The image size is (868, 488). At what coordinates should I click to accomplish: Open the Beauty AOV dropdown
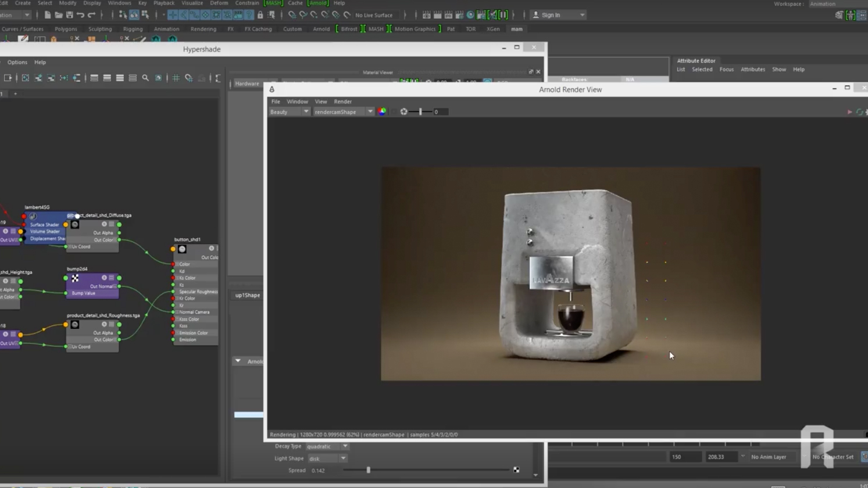tap(289, 112)
